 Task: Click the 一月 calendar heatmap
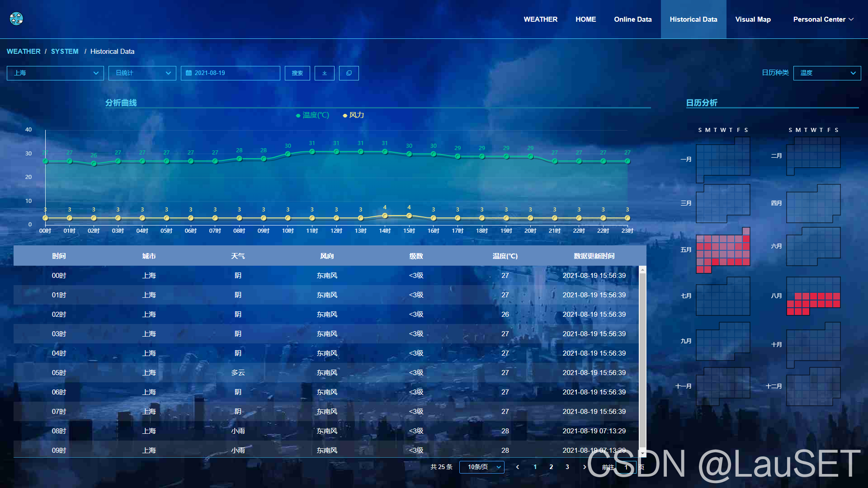pos(723,160)
